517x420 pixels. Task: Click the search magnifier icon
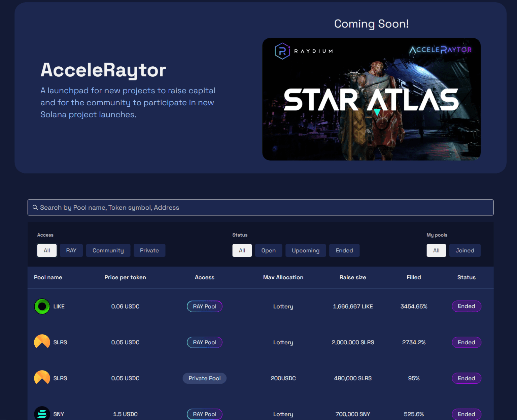point(35,207)
